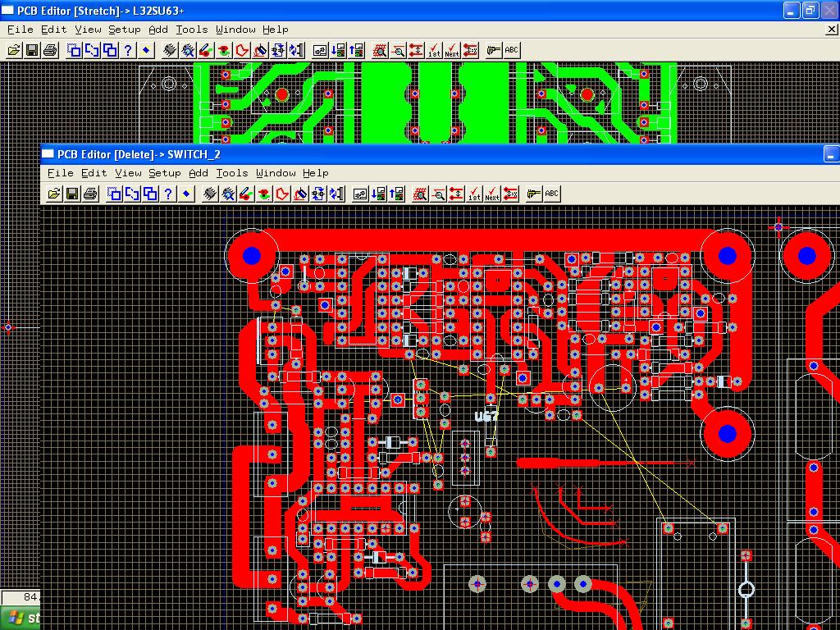Click pencil-on-red-pad icon in L32SU63+ toolbar
This screenshot has height=630, width=840.
pos(206,50)
